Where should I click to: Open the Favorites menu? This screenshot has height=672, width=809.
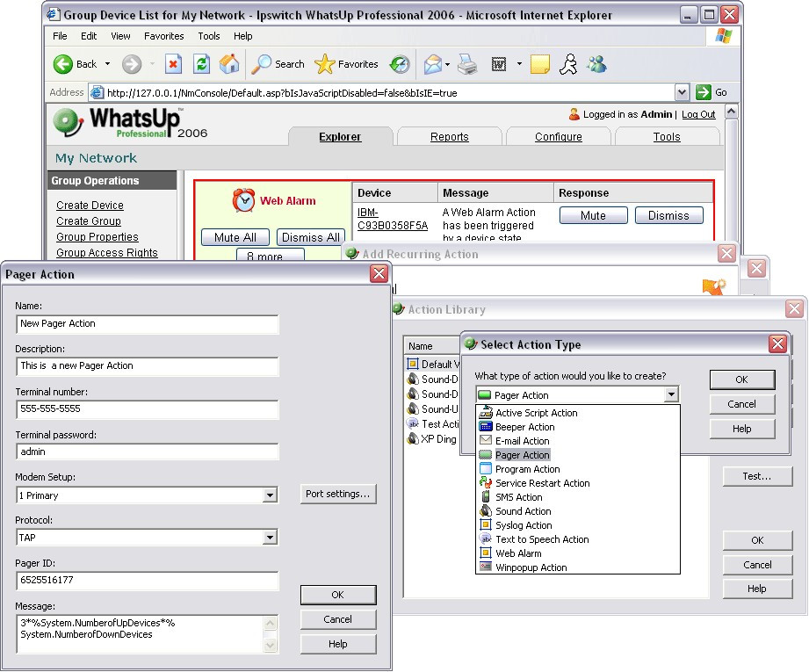pos(164,36)
